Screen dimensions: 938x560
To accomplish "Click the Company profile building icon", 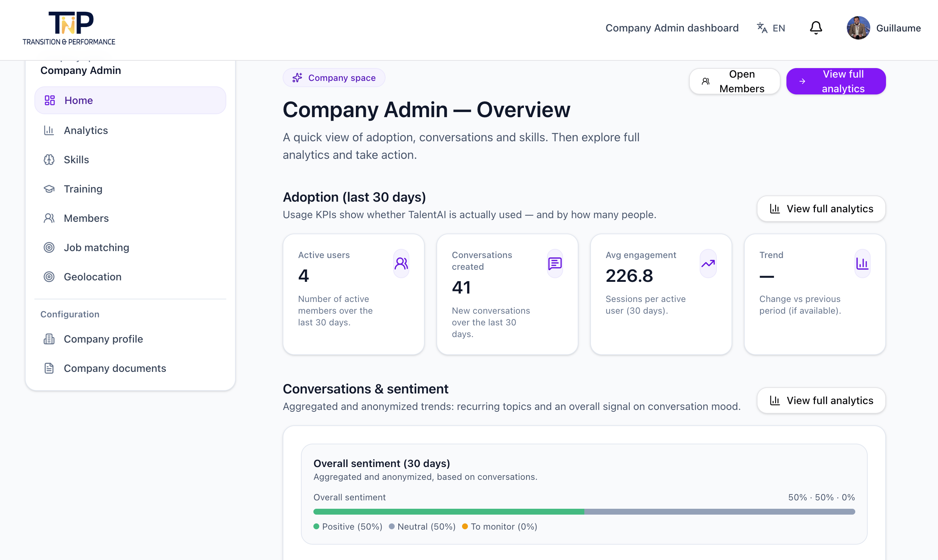I will click(49, 339).
